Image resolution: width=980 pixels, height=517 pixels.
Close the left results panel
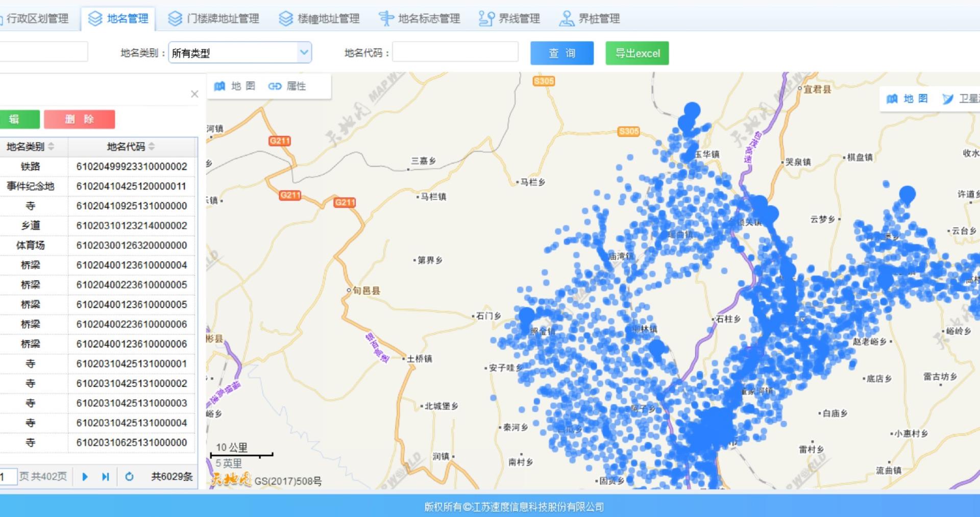pyautogui.click(x=194, y=94)
